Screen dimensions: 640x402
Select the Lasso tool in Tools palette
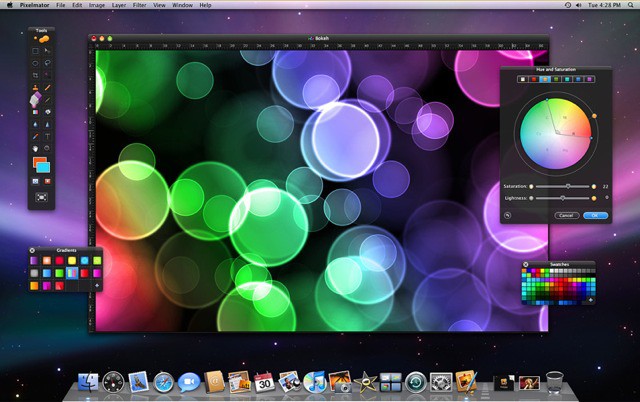[x=47, y=62]
